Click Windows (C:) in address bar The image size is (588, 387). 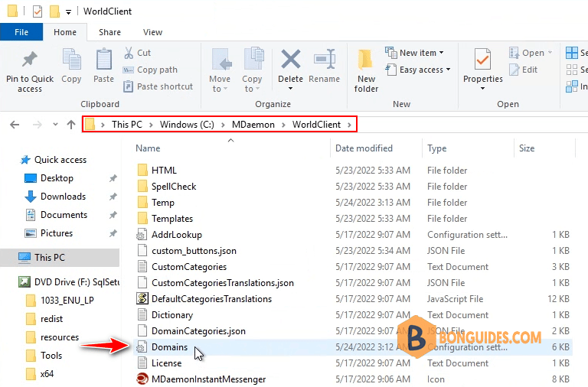pos(187,125)
